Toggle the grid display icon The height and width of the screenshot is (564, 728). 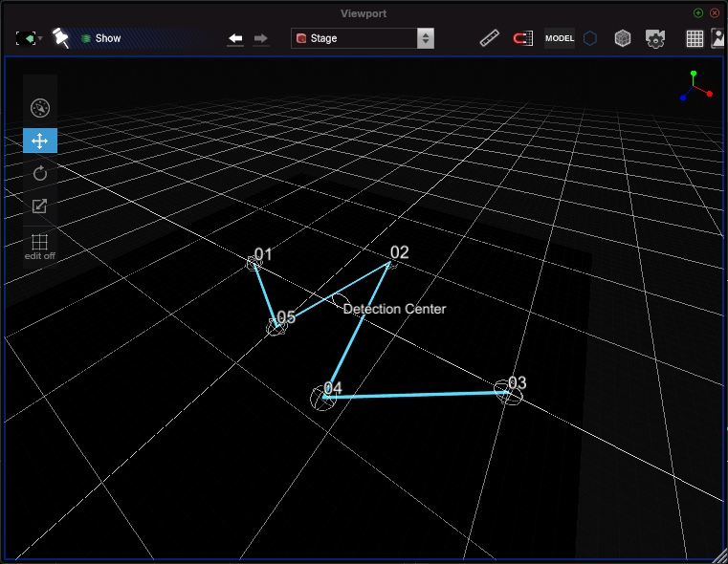[695, 38]
